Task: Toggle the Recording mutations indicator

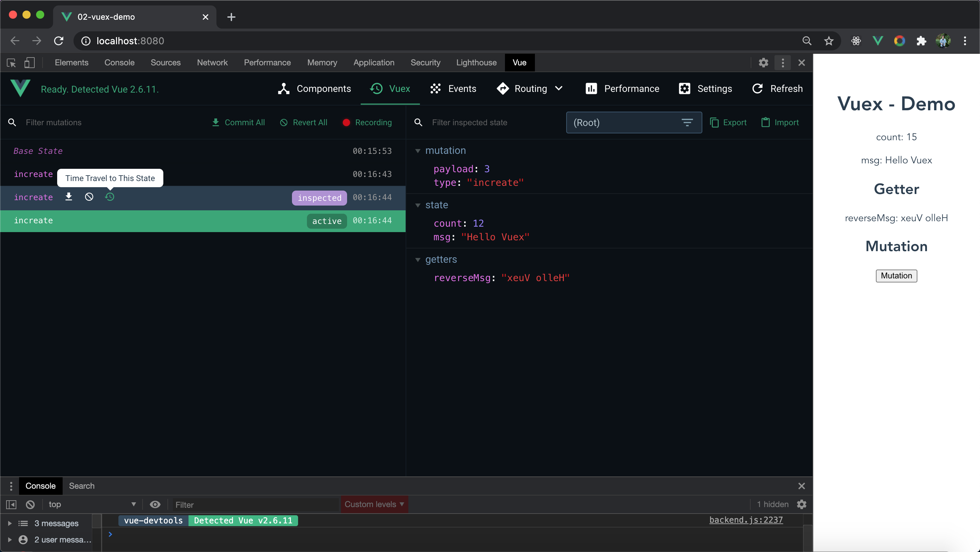Action: pyautogui.click(x=367, y=123)
